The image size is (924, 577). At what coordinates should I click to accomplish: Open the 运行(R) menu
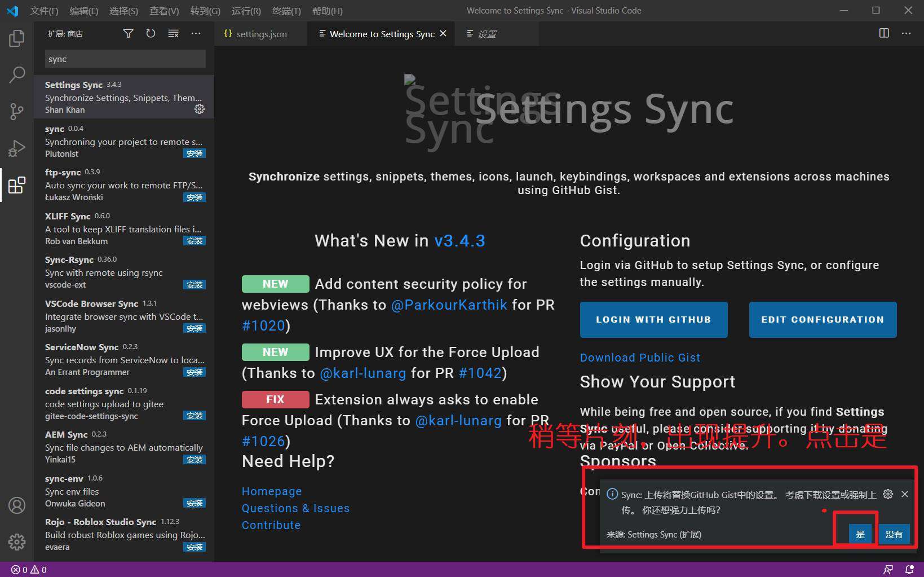pyautogui.click(x=246, y=11)
